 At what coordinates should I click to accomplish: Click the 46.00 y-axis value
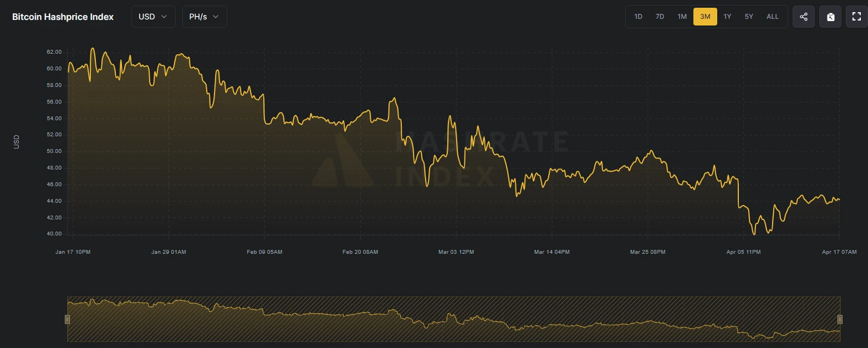pyautogui.click(x=54, y=185)
